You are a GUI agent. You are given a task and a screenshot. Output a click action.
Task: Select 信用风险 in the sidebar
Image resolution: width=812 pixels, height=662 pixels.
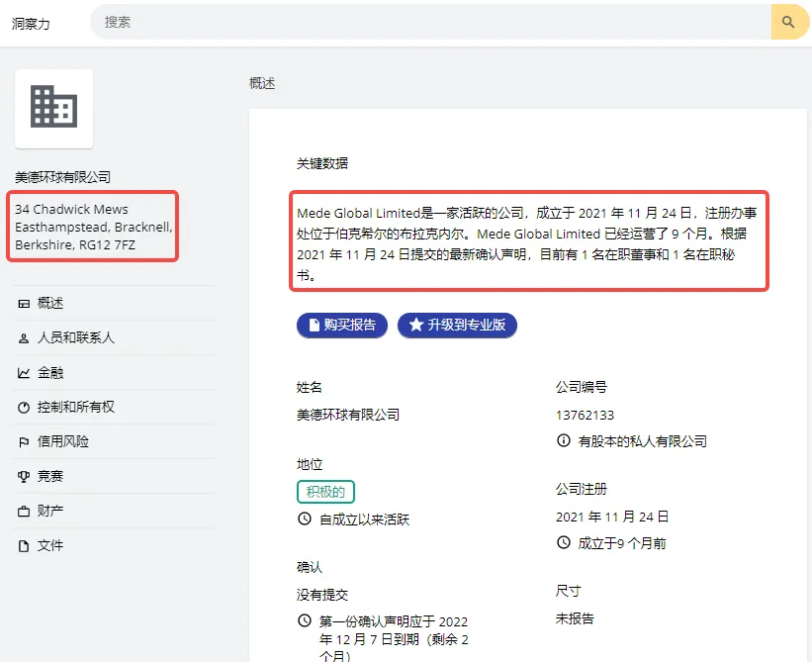[113, 441]
